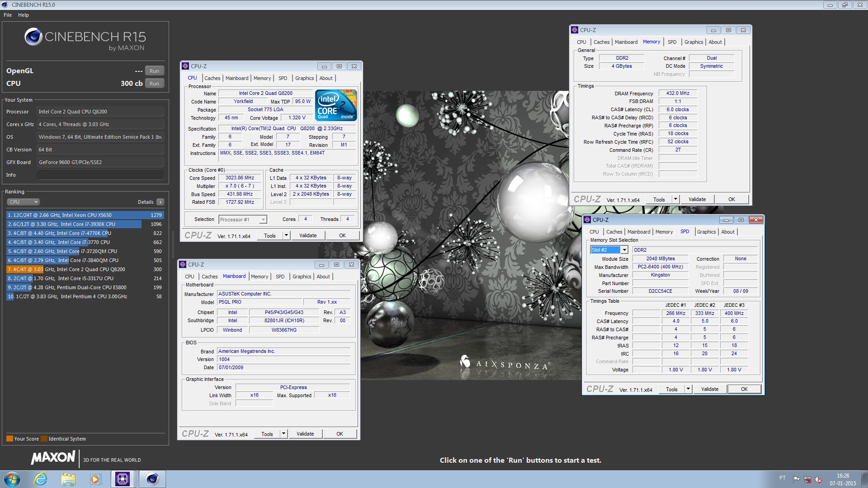The width and height of the screenshot is (868, 488).
Task: Select Core i7-3930K ranking entry
Action: click(x=85, y=224)
